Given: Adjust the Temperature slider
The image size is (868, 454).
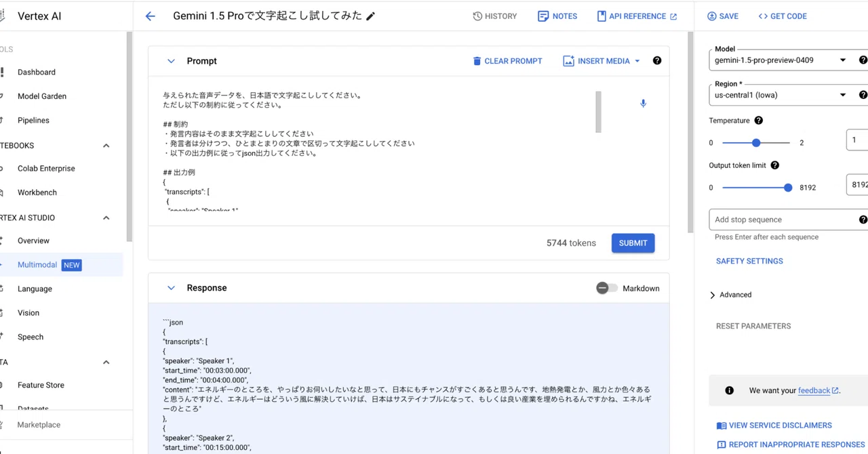Looking at the screenshot, I should coord(756,143).
